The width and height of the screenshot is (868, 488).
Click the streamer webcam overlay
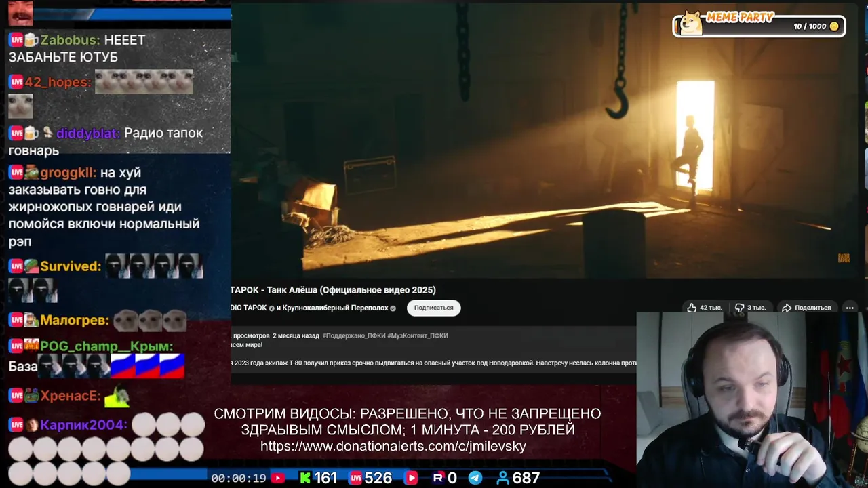pyautogui.click(x=752, y=400)
